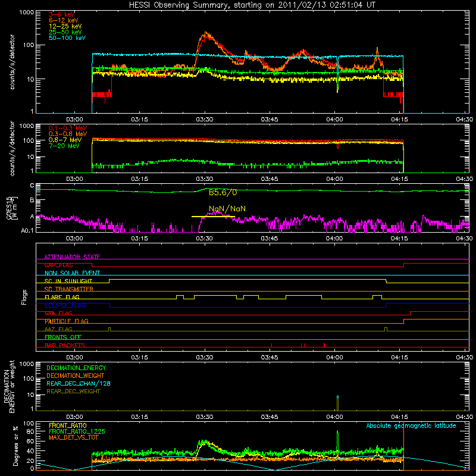The width and height of the screenshot is (476, 476).
Task: Select the 25-50 keV legend label
Action: tap(65, 32)
